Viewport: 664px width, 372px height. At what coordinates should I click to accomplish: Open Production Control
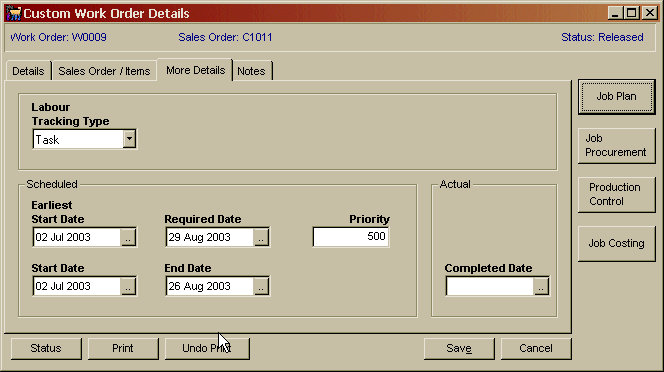pyautogui.click(x=617, y=194)
